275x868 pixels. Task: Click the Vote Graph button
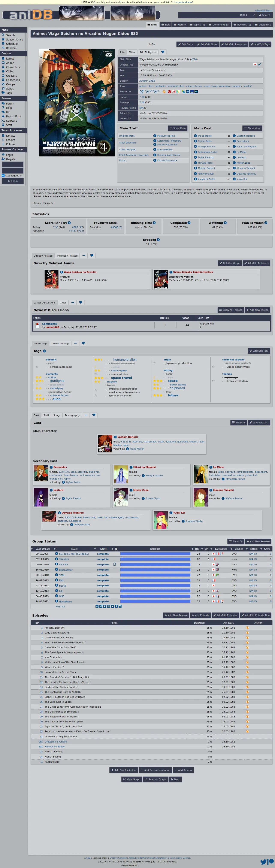132,779
